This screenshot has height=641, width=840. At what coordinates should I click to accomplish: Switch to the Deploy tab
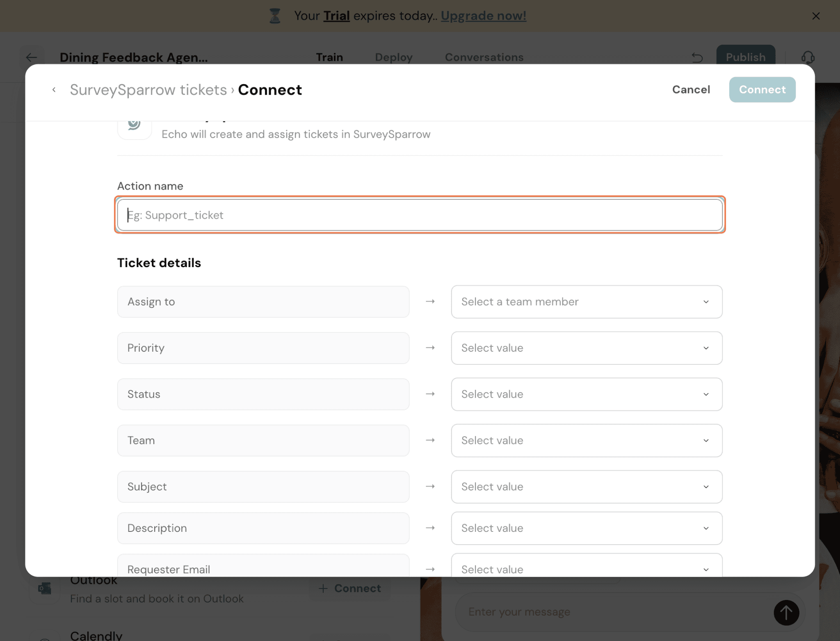click(394, 57)
